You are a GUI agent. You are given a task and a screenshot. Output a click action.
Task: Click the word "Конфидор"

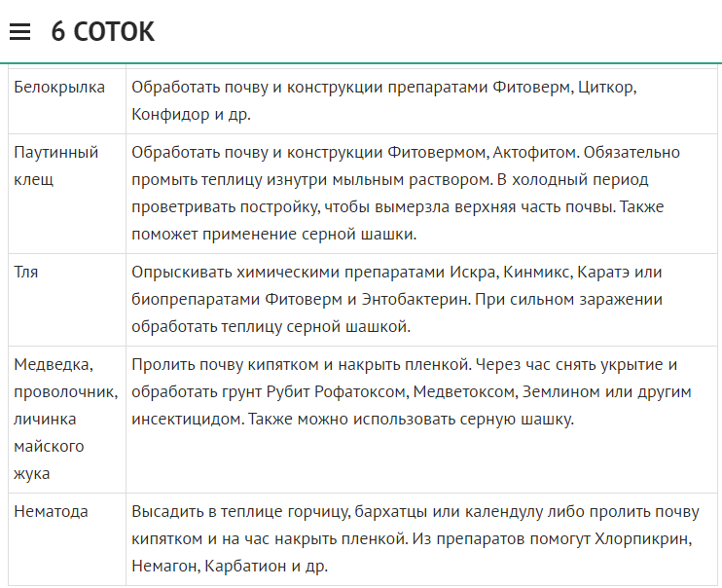point(165,115)
